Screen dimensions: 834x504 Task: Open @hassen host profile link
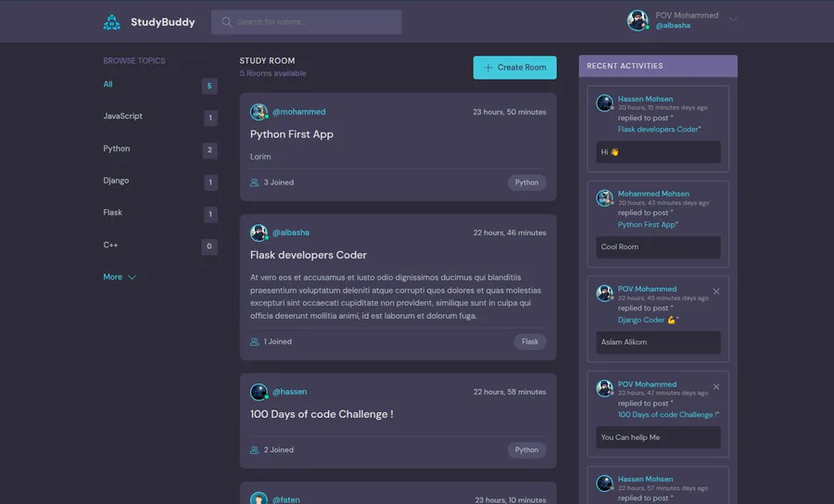pyautogui.click(x=289, y=392)
